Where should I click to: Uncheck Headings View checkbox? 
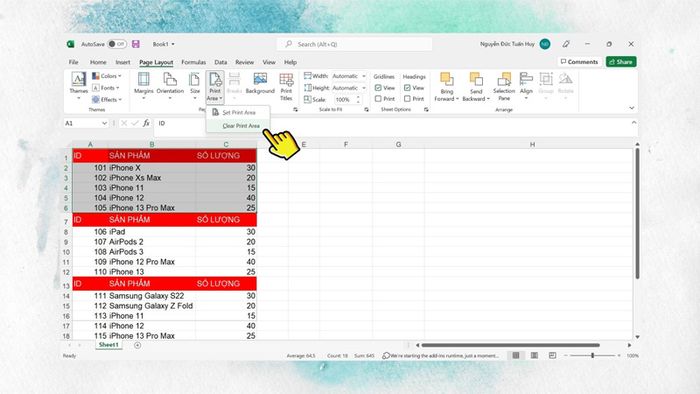click(x=407, y=88)
